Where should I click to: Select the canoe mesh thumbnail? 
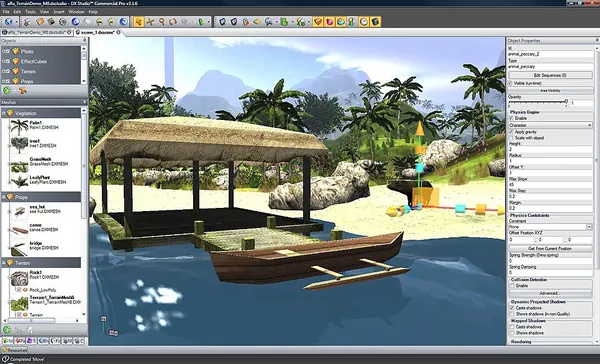[19, 230]
